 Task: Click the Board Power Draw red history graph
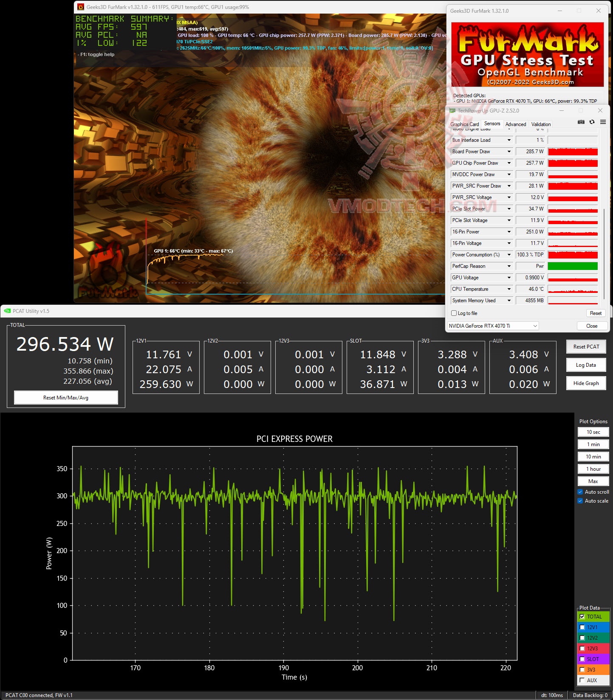pyautogui.click(x=573, y=152)
